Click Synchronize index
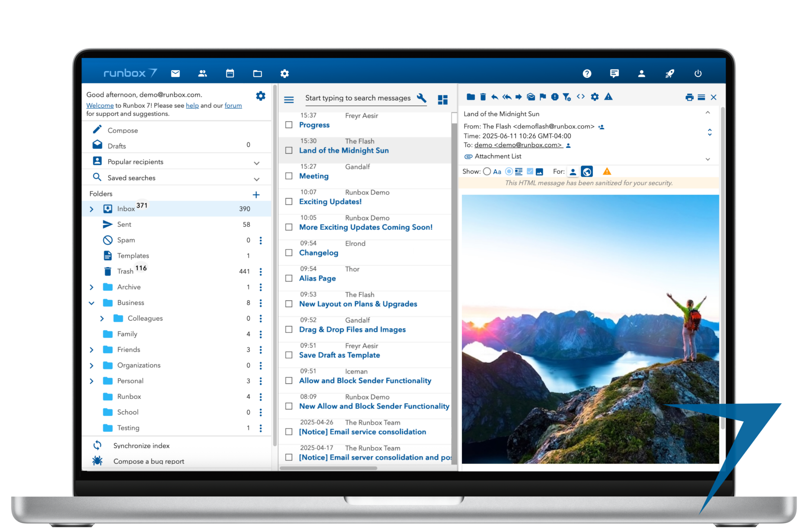 click(141, 446)
